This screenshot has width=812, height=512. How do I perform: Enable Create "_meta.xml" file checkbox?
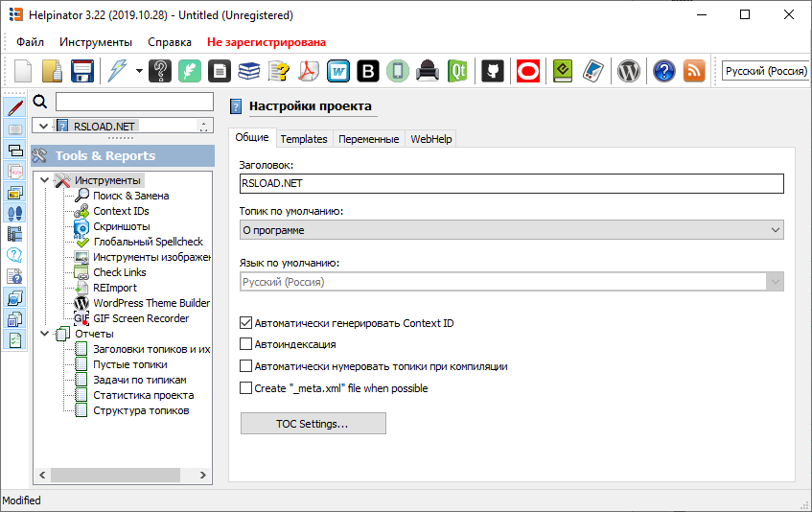[246, 388]
